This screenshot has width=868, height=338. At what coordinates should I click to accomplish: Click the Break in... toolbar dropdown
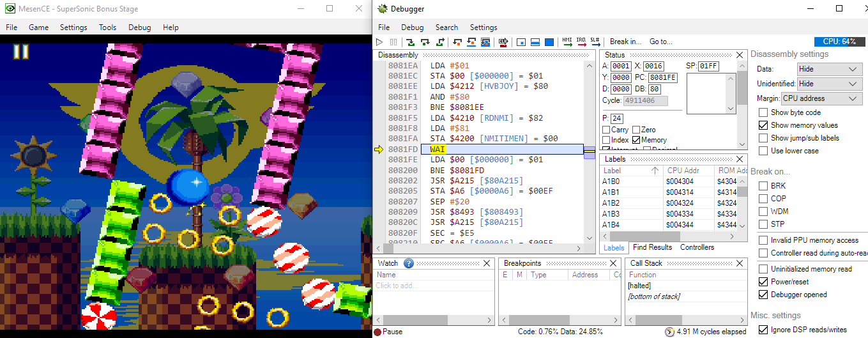tap(625, 42)
